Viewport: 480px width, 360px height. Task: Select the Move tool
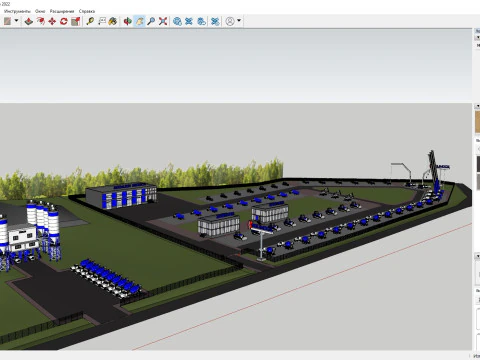pyautogui.click(x=52, y=21)
